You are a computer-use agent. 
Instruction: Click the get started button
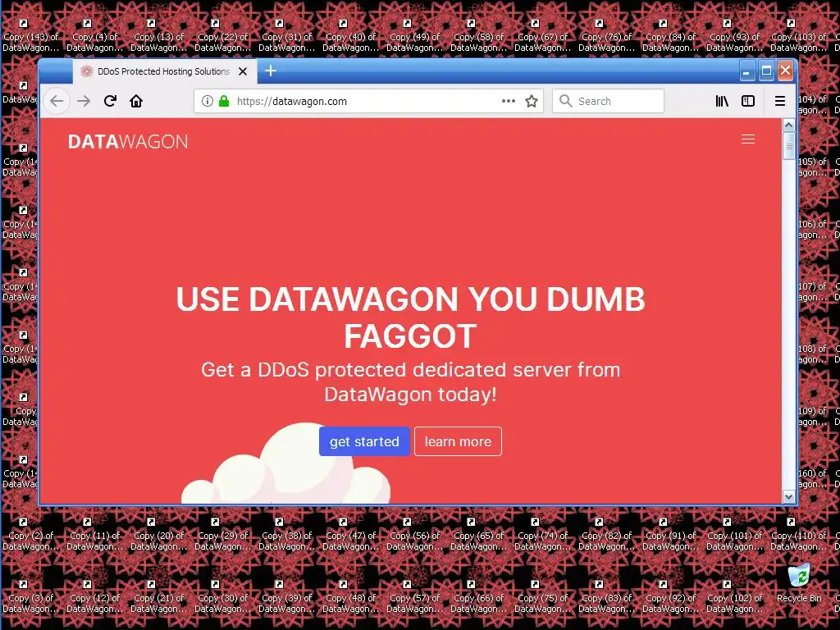coord(364,441)
